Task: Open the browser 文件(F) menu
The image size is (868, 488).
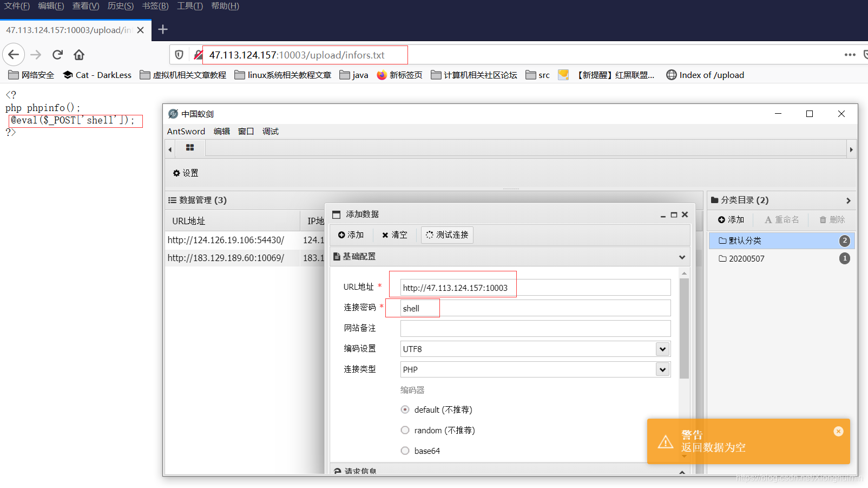Action: tap(17, 6)
